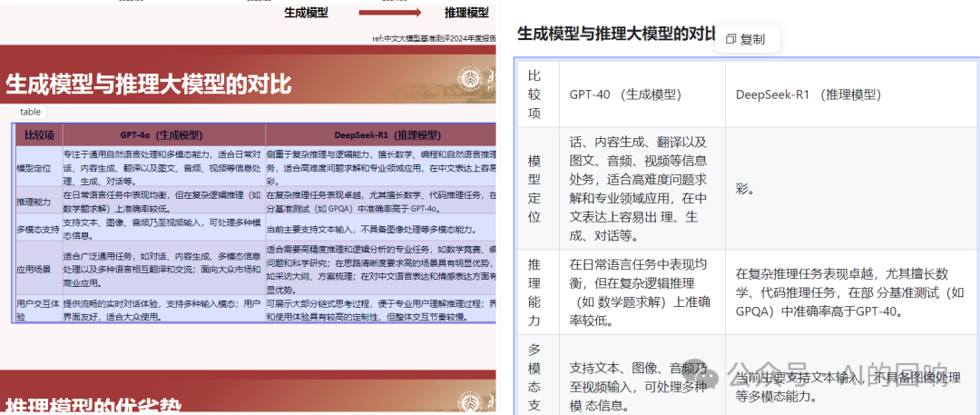Viewport: 980px width, 415px height.
Task: Click the 模型定位 row label in slide table
Action: click(x=39, y=166)
